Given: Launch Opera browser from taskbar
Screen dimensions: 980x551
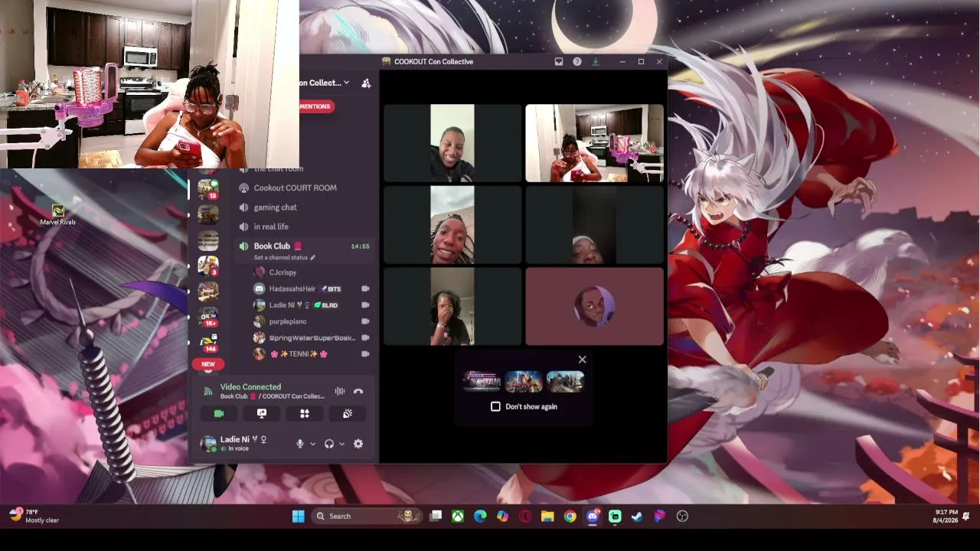Looking at the screenshot, I should [525, 517].
